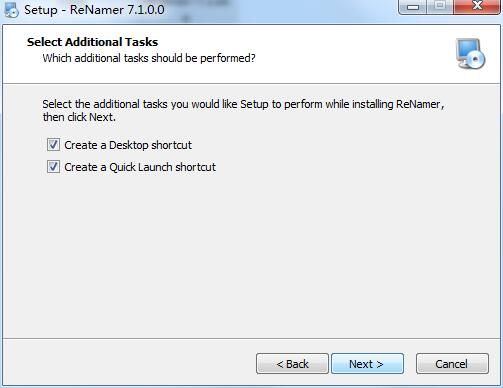Click the 'then click Next.' instruction line
This screenshot has height=388, width=503.
coord(79,117)
